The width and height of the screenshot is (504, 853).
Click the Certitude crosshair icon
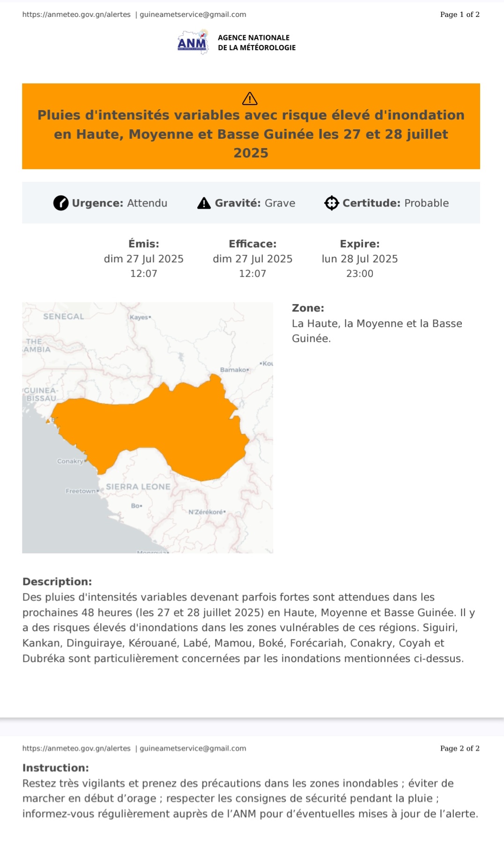click(x=332, y=203)
